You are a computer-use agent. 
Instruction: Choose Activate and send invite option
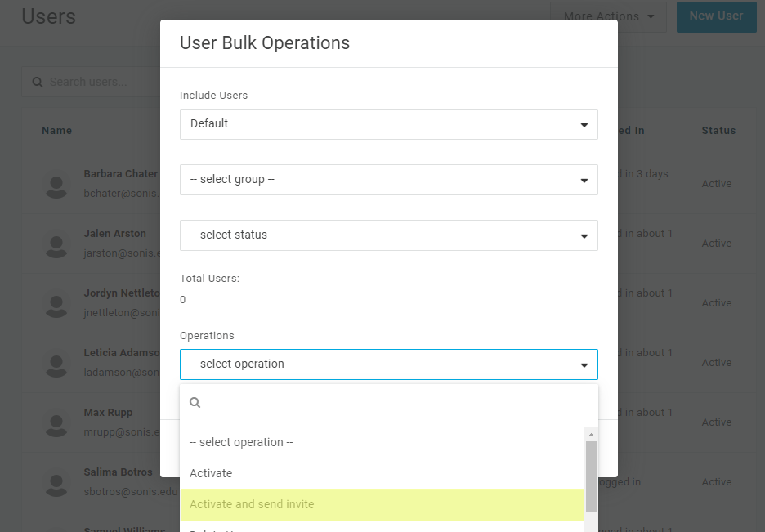252,504
